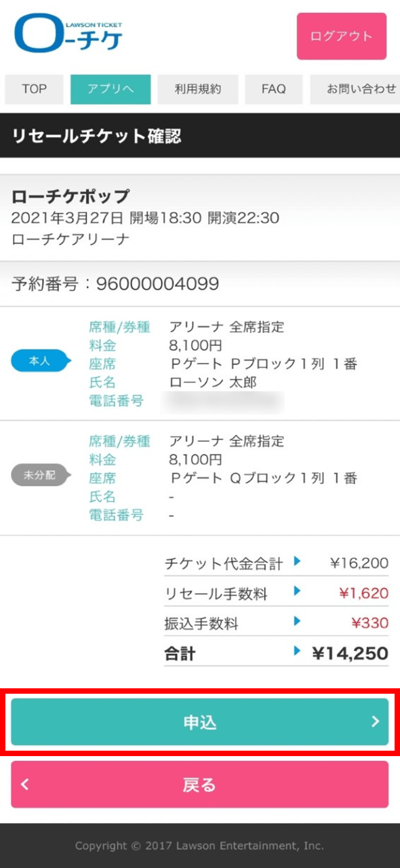Click the Copyright text at the footer
This screenshot has width=400, height=868.
pos(200,846)
